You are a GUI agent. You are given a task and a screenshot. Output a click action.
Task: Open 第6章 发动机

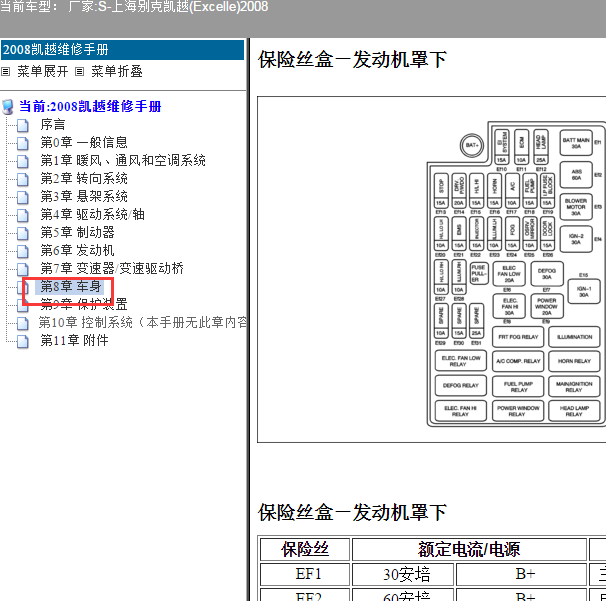(77, 250)
